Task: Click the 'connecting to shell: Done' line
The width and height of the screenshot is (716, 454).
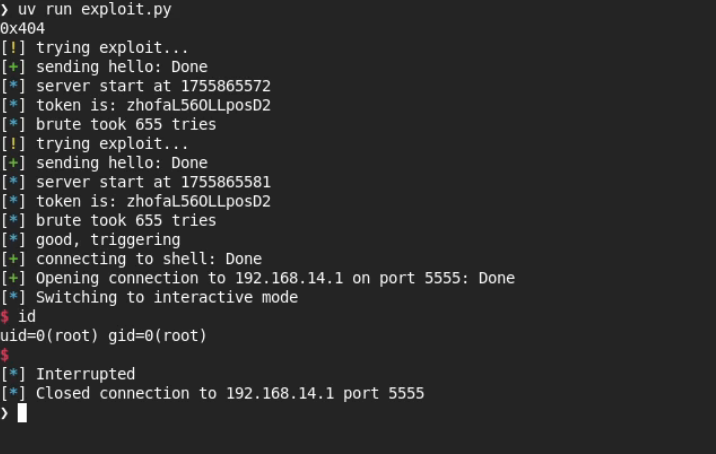Action: [149, 258]
